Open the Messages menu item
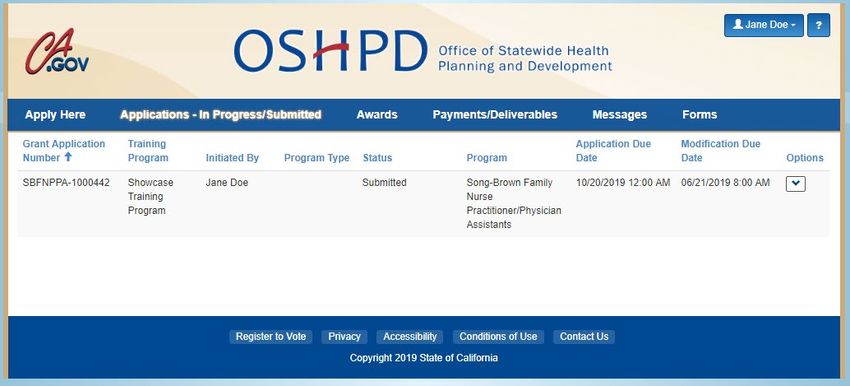The width and height of the screenshot is (850, 386). [620, 115]
